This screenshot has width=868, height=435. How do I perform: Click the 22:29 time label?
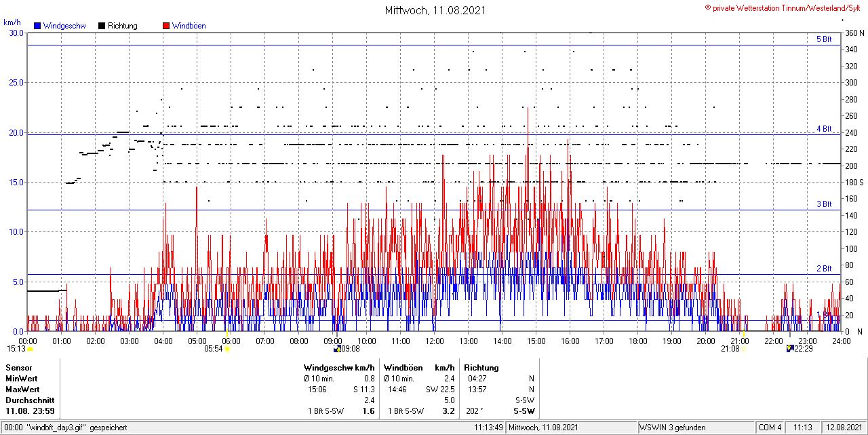pos(804,349)
